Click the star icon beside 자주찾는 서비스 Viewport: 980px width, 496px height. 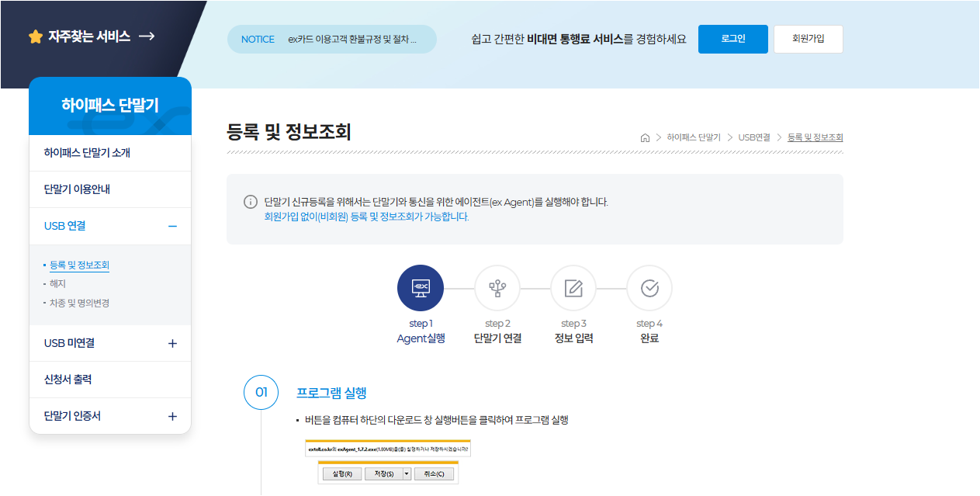click(34, 36)
